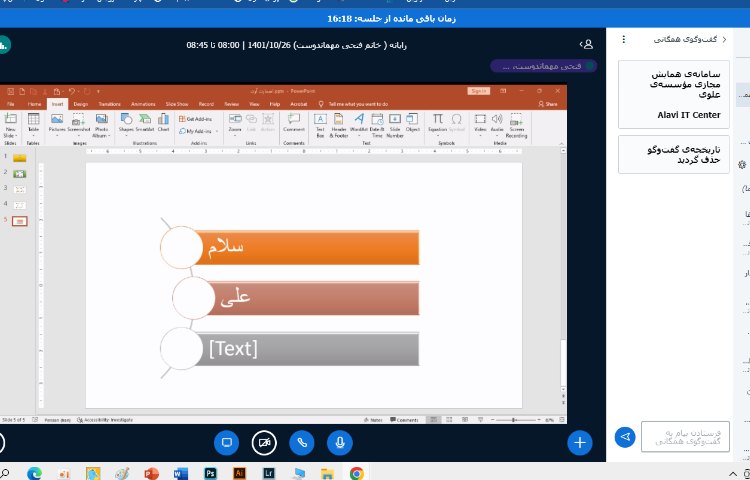Image resolution: width=750 pixels, height=480 pixels.
Task: Click the share screen button
Action: click(227, 441)
